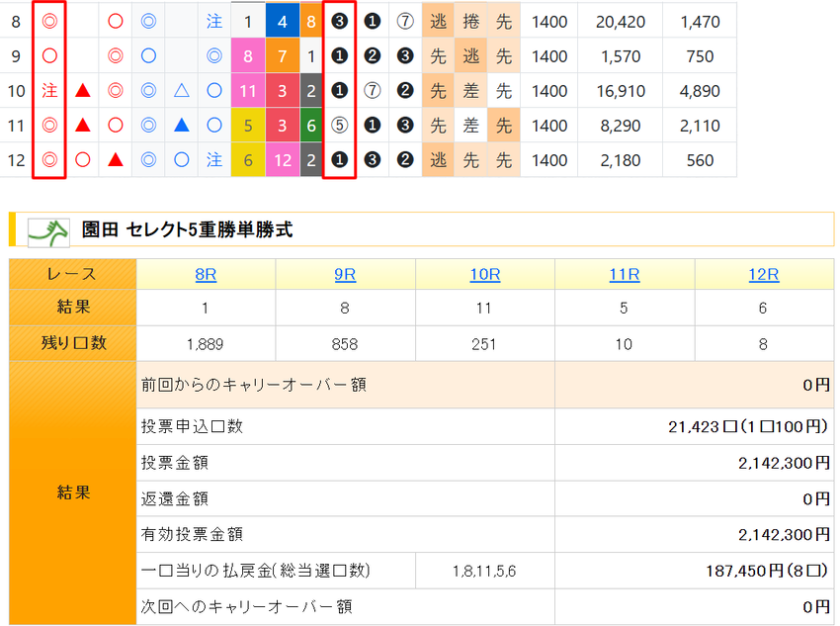Click the row number 11 on the left
840x626 pixels.
pos(16,126)
